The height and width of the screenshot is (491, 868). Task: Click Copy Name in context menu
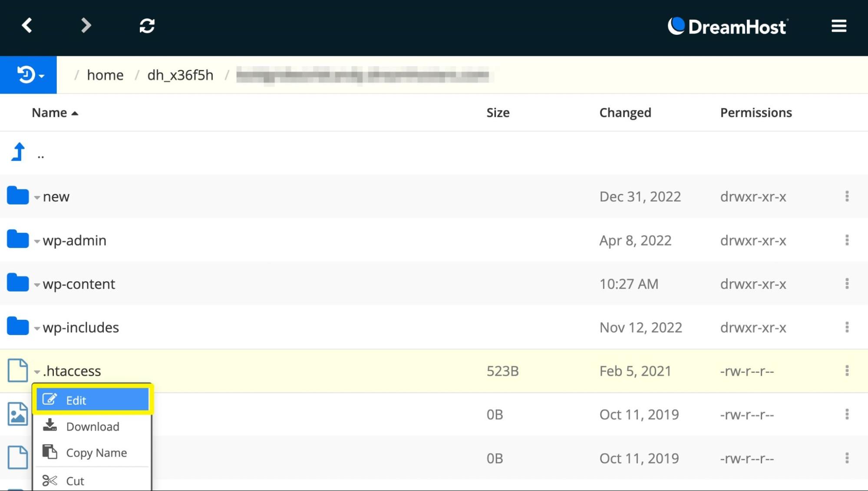click(x=96, y=452)
